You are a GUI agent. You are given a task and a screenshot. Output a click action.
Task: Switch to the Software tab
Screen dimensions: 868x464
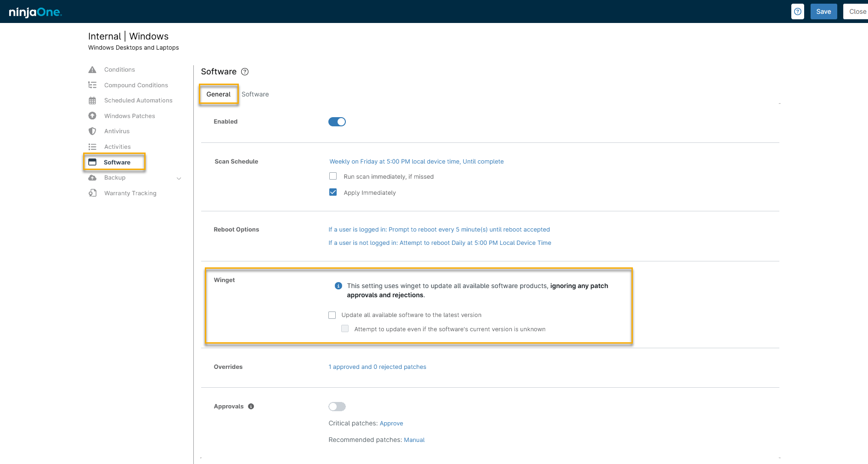click(x=255, y=94)
